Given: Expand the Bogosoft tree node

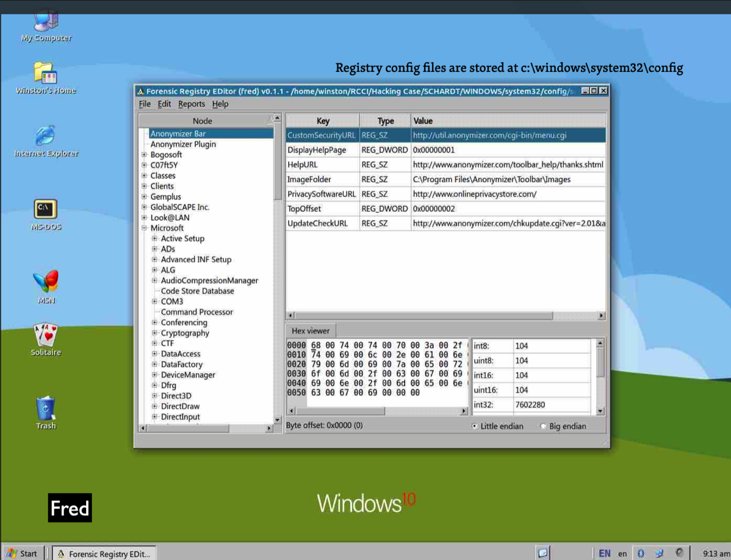Looking at the screenshot, I should 145,155.
